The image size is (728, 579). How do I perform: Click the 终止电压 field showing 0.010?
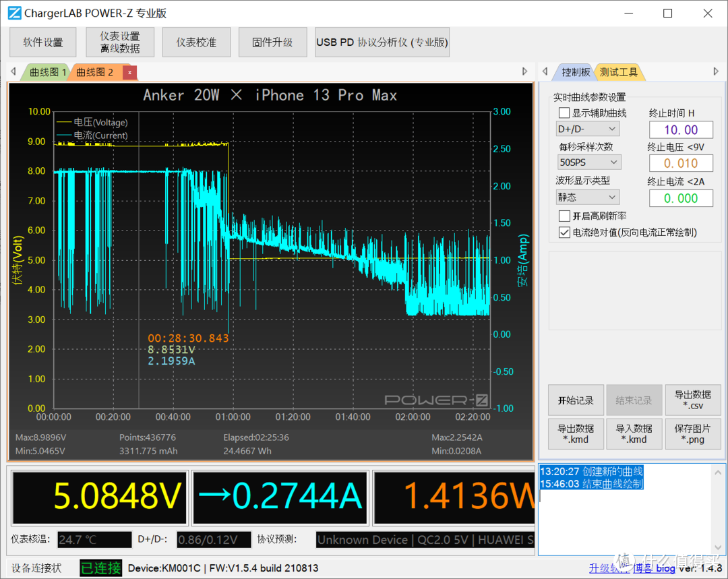click(681, 163)
